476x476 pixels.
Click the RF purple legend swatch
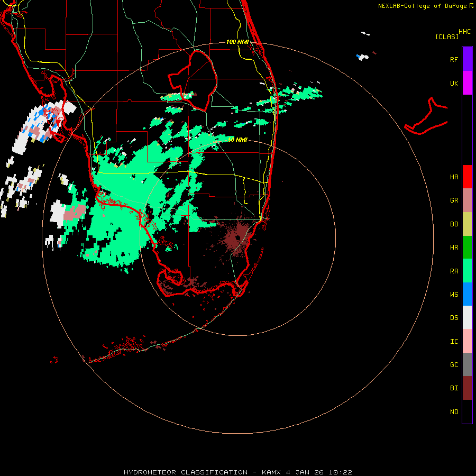coord(467,59)
